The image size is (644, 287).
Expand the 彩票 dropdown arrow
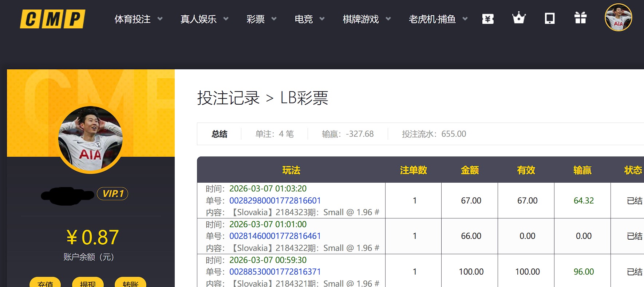[x=274, y=19]
